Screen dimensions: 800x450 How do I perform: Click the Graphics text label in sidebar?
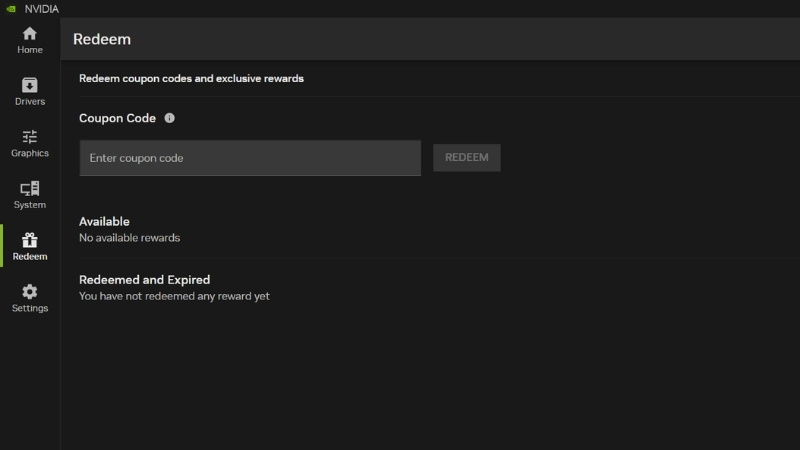pos(30,154)
